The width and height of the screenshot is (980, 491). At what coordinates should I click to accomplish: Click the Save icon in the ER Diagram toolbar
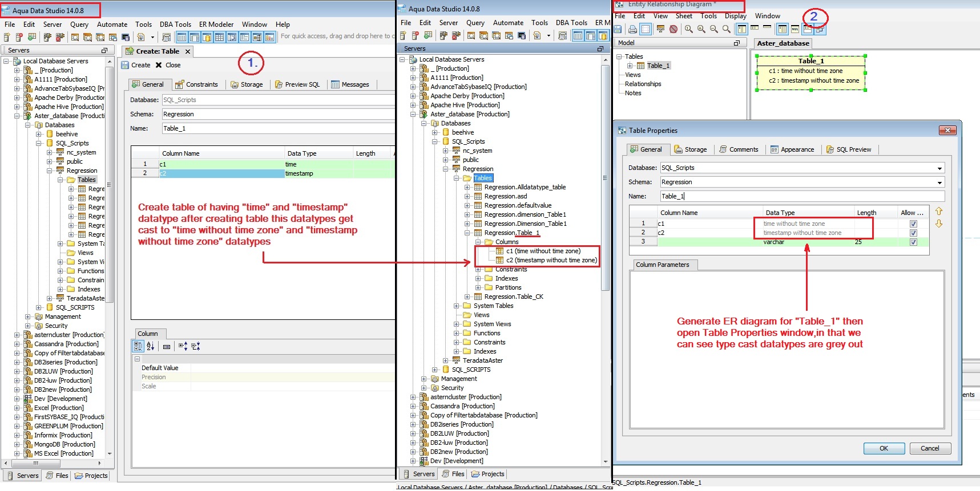(x=618, y=29)
